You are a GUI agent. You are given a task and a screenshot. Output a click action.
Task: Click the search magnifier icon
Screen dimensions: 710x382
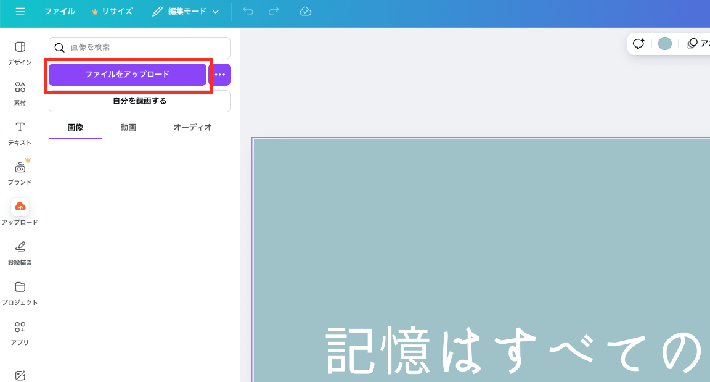pos(59,48)
